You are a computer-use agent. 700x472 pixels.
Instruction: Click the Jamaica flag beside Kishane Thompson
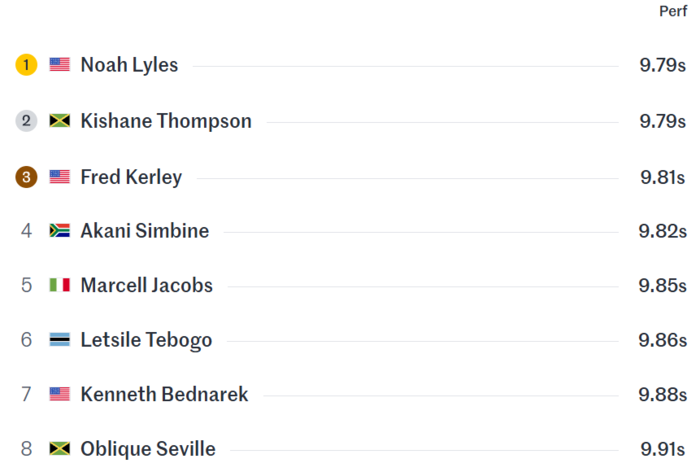click(60, 121)
